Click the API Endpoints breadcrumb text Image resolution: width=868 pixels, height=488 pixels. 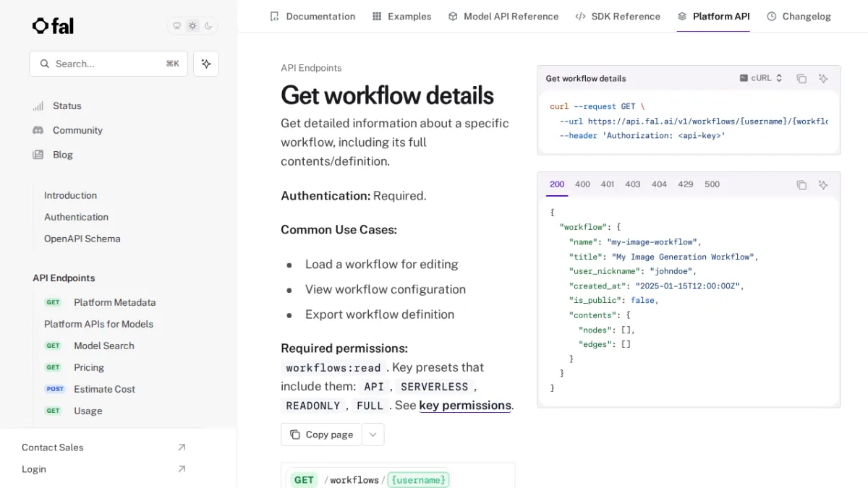[311, 68]
